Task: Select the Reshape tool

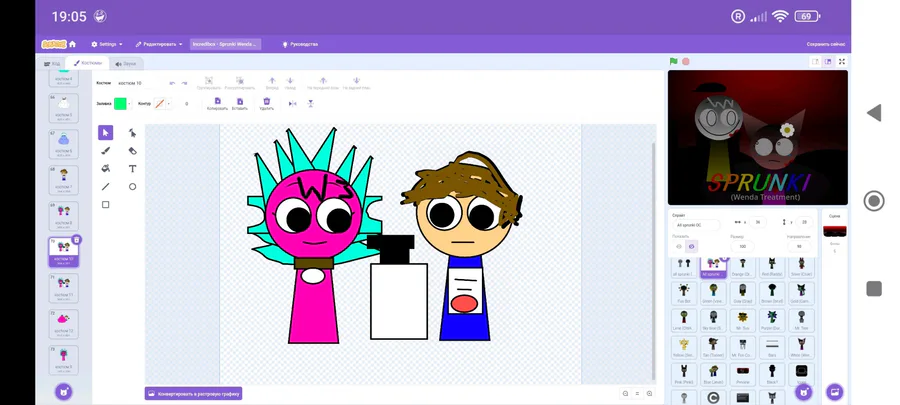Action: [x=132, y=133]
